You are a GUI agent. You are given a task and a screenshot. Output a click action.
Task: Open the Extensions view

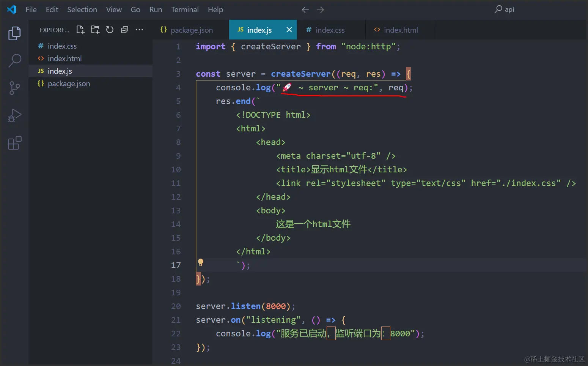tap(14, 143)
